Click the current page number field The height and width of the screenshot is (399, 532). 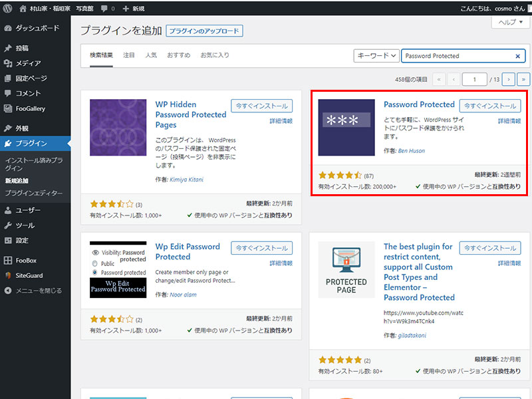pyautogui.click(x=475, y=79)
